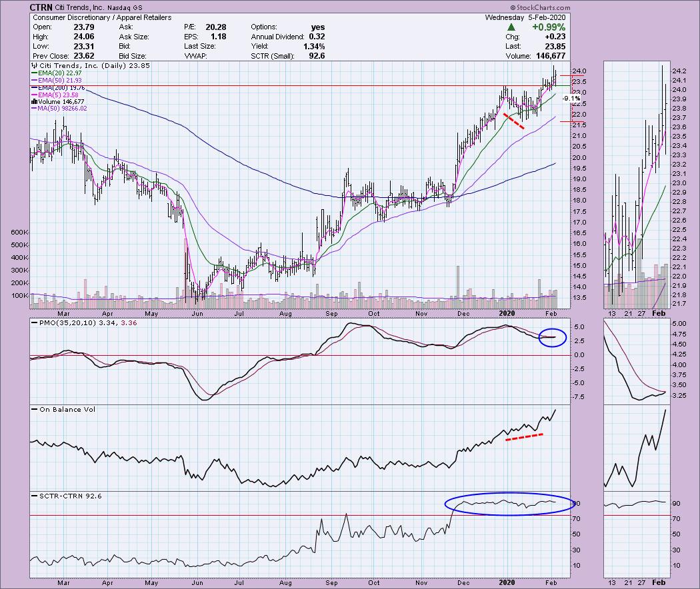The width and height of the screenshot is (700, 589).
Task: Click the Annual Dividend value 0.32
Action: tap(317, 37)
